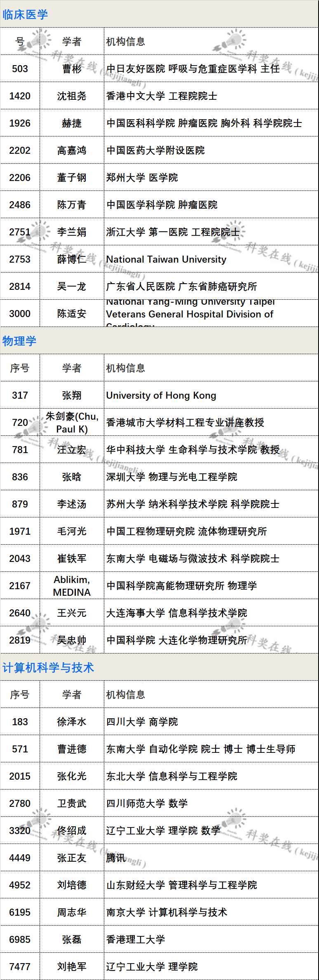Select scholar name 周志华
The image size is (319, 980).
coord(72,912)
